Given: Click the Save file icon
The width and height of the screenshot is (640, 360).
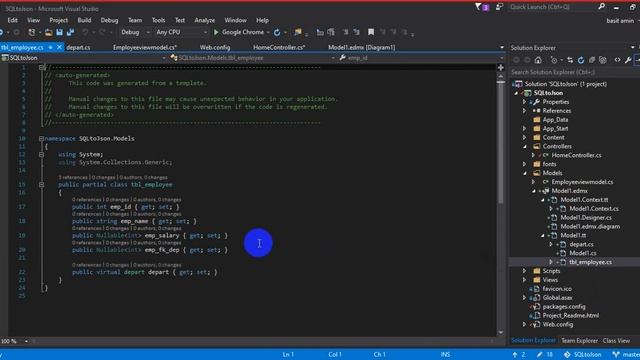Looking at the screenshot, I should coord(60,32).
